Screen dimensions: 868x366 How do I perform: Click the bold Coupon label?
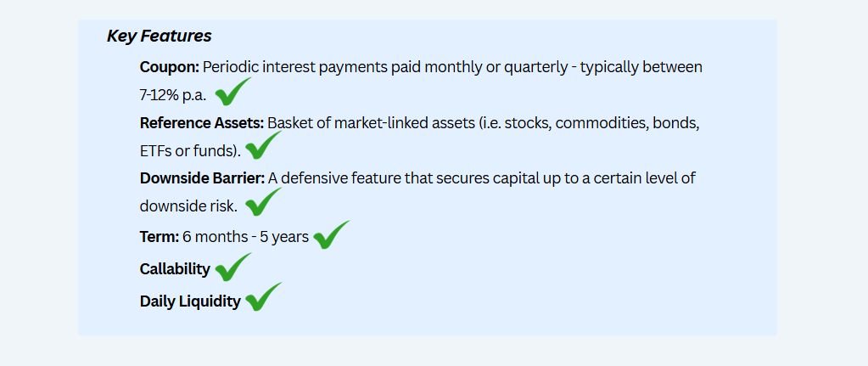coord(170,68)
